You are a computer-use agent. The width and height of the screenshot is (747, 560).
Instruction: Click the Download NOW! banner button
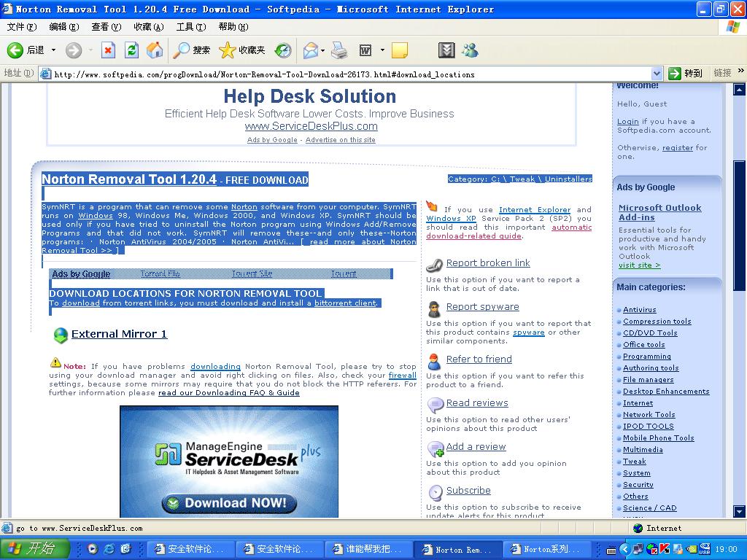point(229,503)
